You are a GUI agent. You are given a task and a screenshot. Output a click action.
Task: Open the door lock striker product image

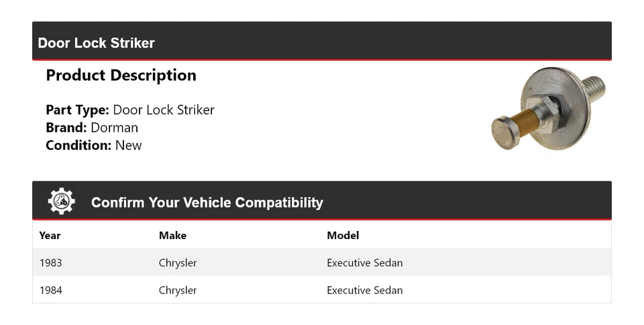point(548,107)
